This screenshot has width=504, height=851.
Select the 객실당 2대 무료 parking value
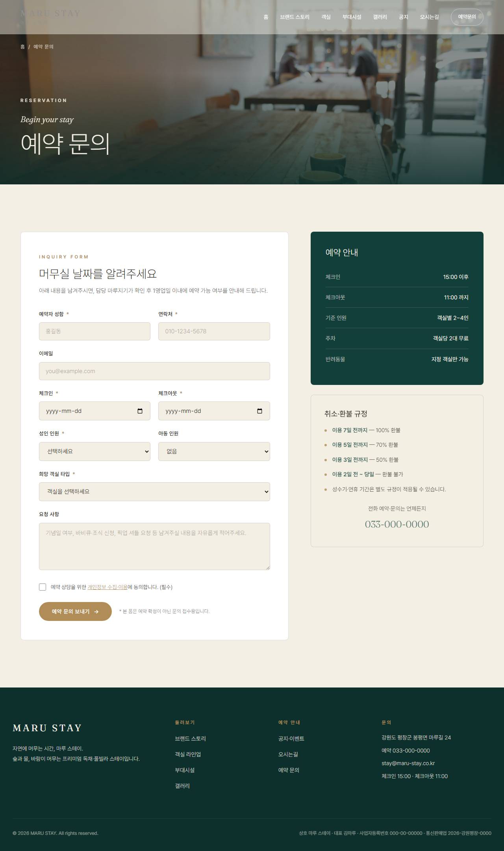point(450,338)
